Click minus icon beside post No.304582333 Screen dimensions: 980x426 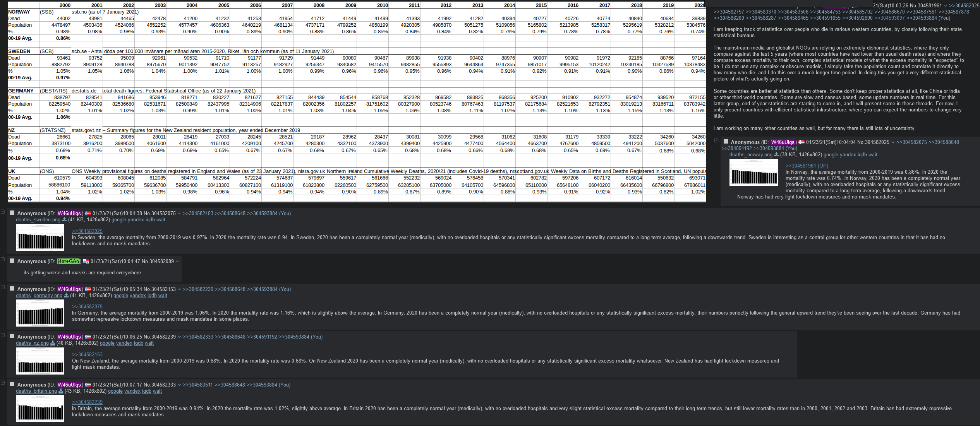3,383
